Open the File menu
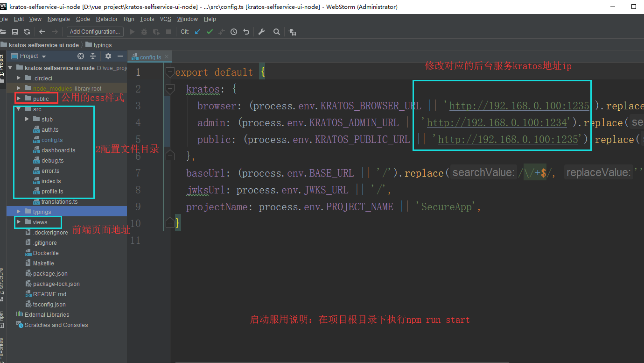 click(x=4, y=19)
